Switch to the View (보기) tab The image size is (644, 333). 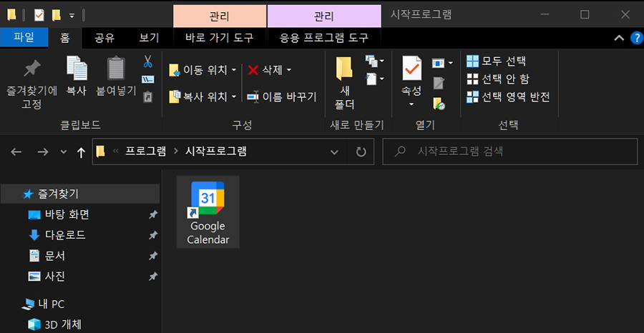(149, 38)
